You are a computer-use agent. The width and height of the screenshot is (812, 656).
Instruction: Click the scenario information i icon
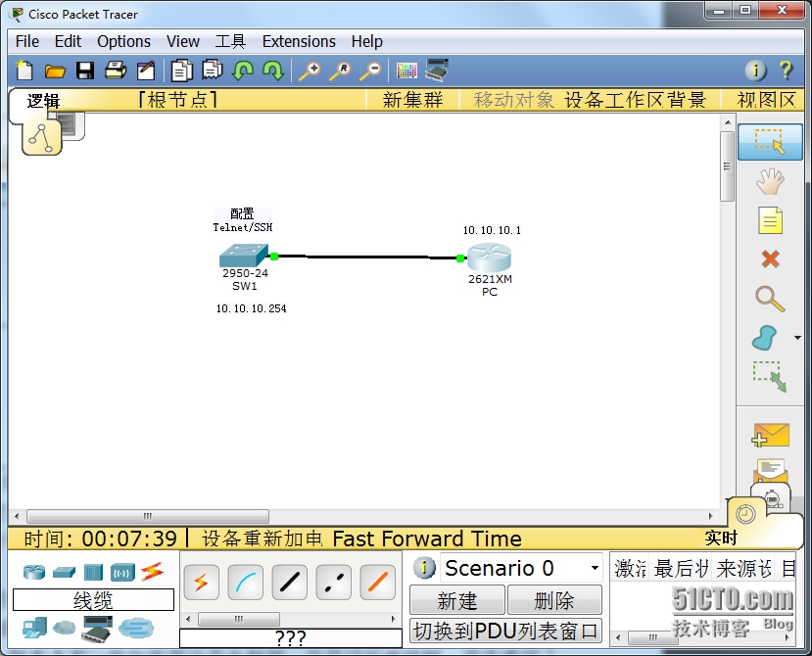point(424,568)
